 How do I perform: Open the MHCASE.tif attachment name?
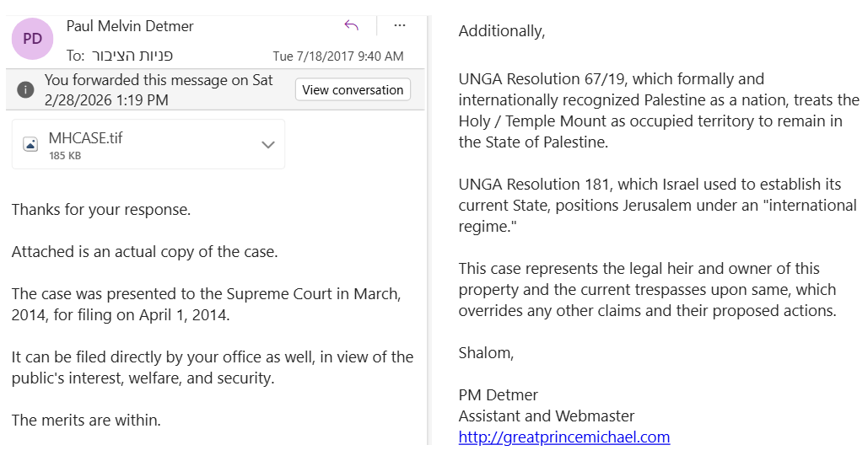click(x=85, y=137)
